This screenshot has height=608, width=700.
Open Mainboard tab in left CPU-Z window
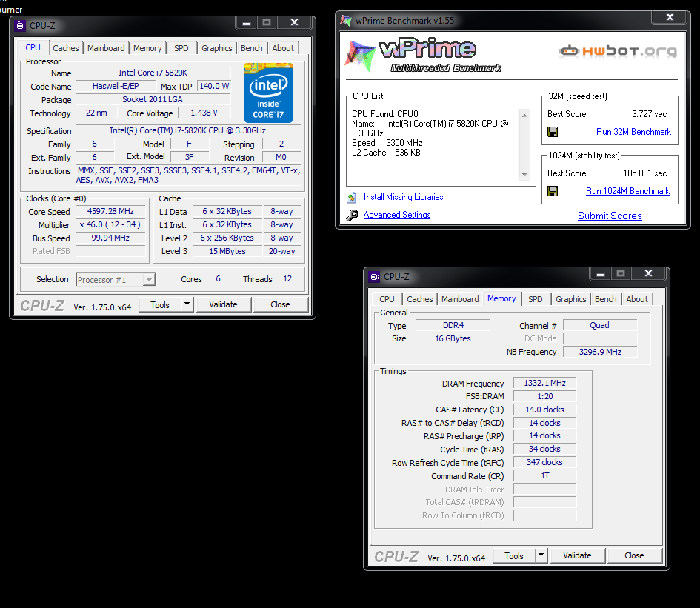(106, 48)
